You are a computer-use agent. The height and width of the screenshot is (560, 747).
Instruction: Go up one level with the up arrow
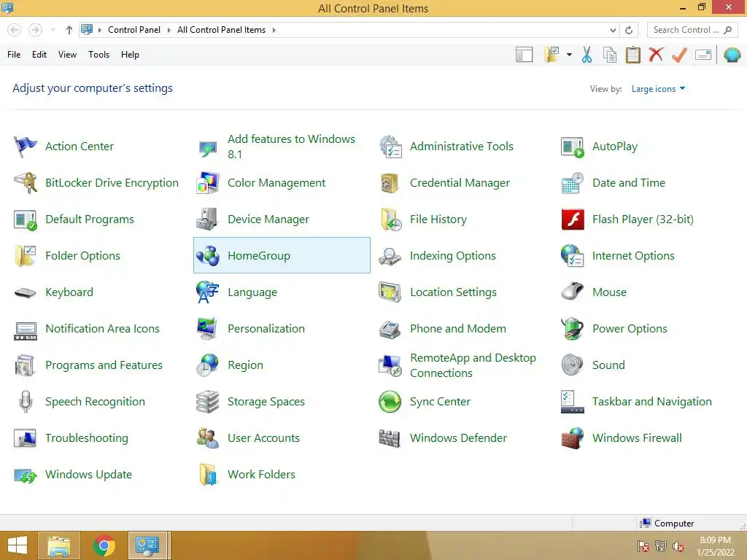point(69,30)
